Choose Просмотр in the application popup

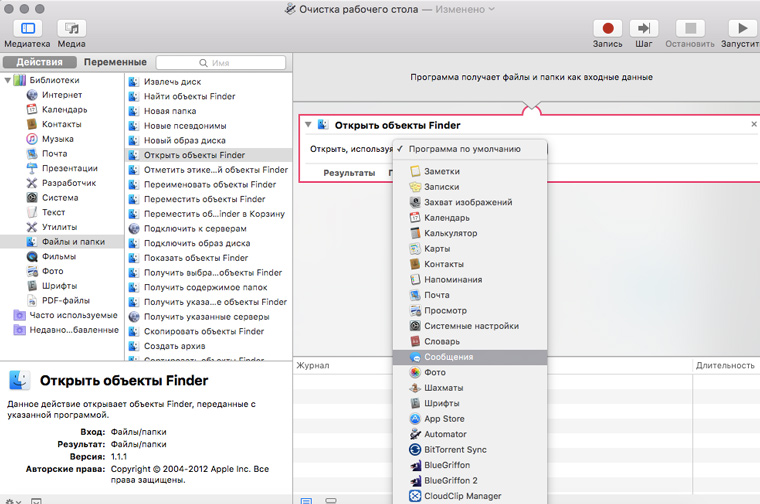[470, 311]
